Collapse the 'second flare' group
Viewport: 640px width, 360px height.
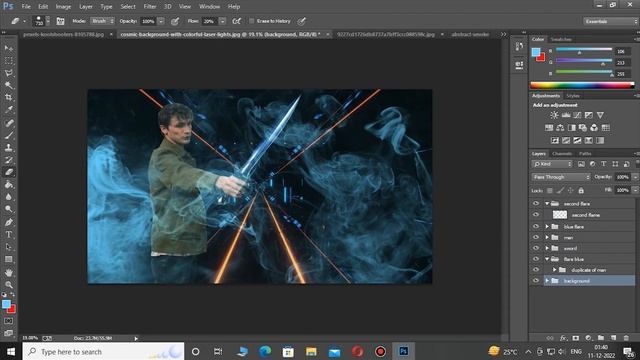(x=547, y=203)
